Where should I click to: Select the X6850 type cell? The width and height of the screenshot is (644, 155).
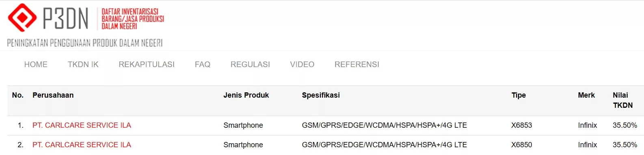tap(521, 145)
